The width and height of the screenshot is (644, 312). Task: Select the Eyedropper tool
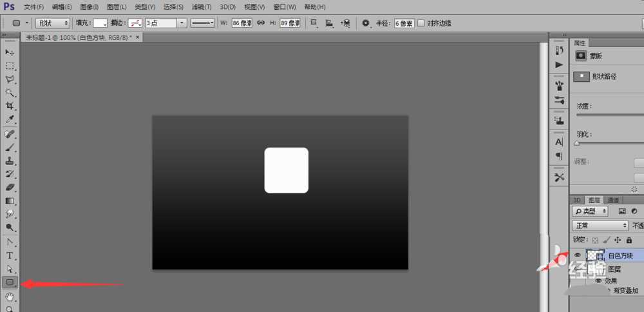click(10, 119)
